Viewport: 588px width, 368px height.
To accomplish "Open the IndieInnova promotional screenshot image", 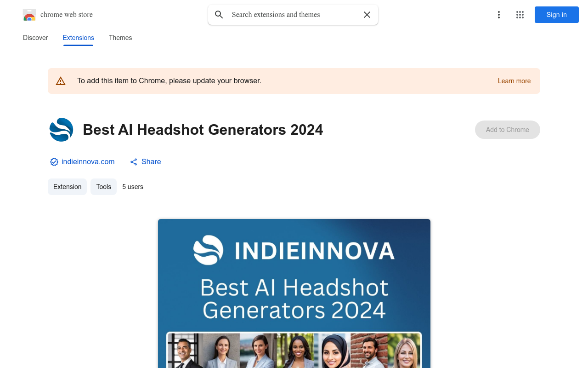I will 294,293.
